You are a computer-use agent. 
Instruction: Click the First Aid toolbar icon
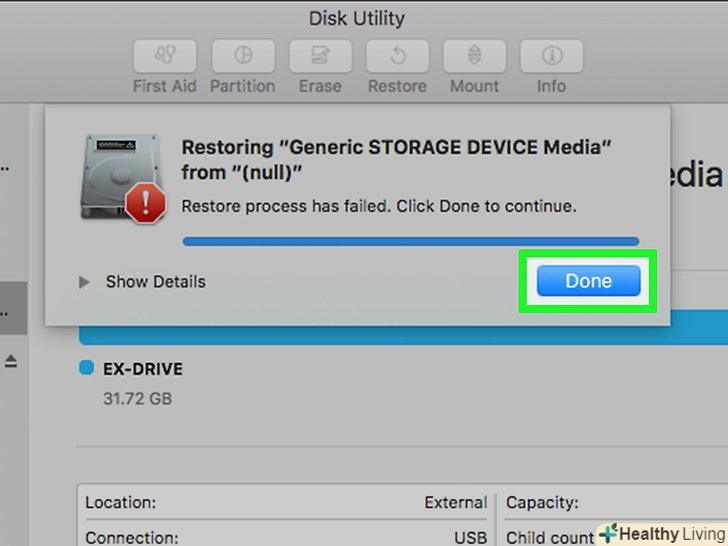click(165, 55)
